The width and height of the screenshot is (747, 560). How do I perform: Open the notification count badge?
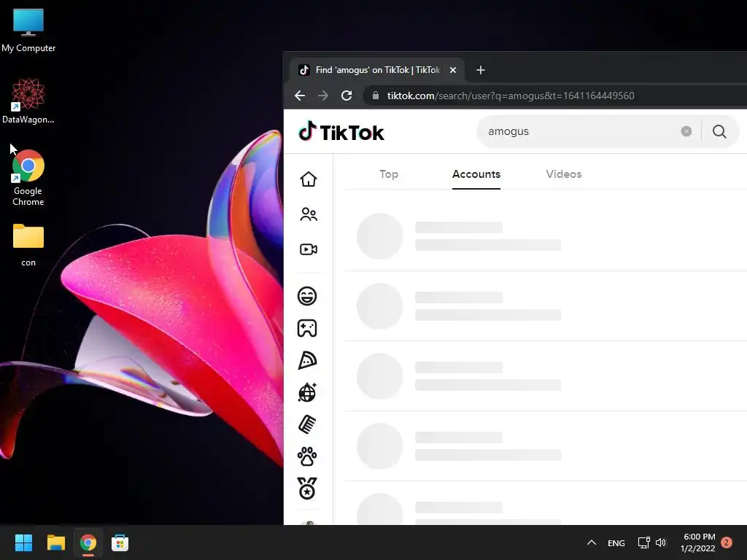(726, 542)
